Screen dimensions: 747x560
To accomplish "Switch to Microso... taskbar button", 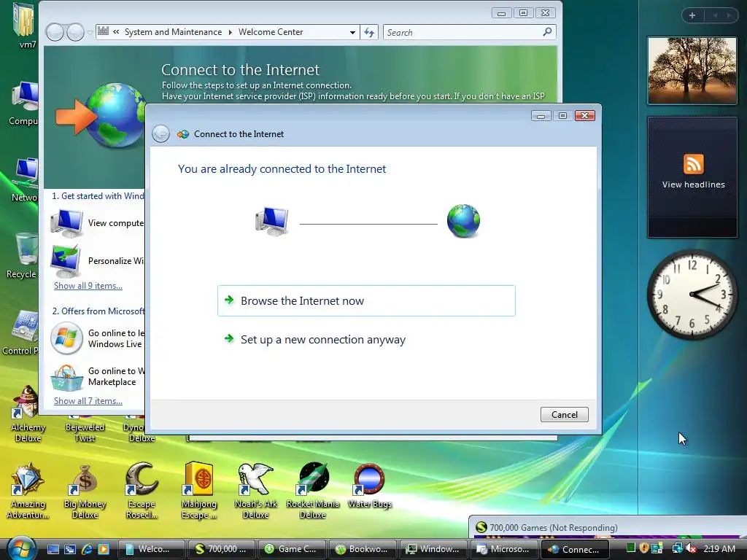I will pyautogui.click(x=506, y=549).
